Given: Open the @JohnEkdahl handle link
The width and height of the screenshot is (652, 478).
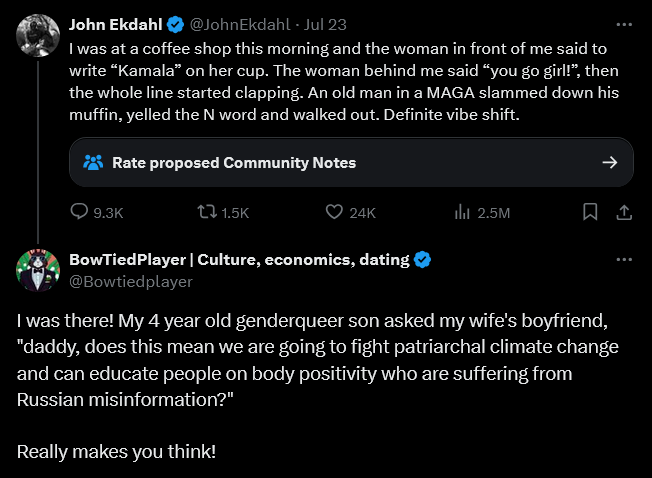Looking at the screenshot, I should pos(240,25).
